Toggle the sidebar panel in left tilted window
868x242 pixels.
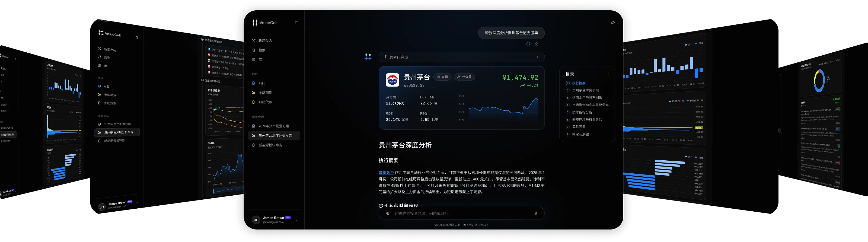[x=137, y=38]
